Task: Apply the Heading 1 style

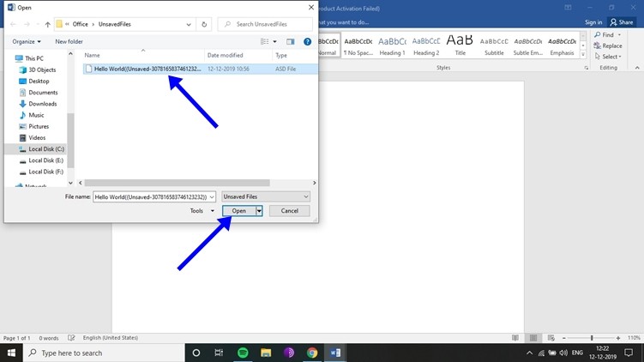Action: [x=392, y=45]
